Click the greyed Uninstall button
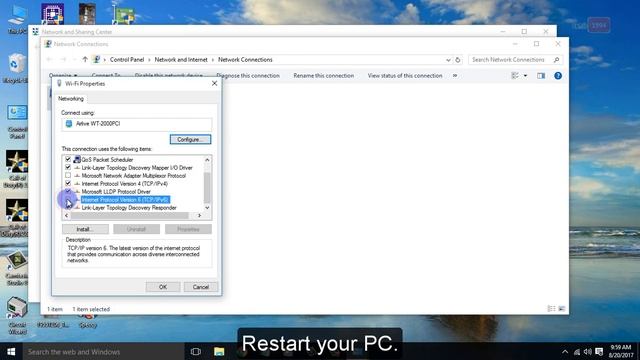Image resolution: width=640 pixels, height=360 pixels. coord(136,229)
